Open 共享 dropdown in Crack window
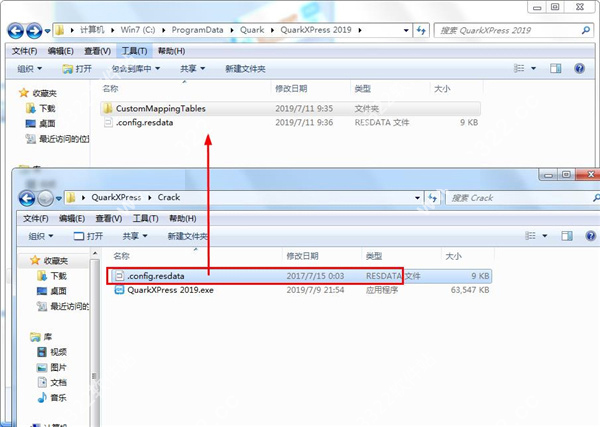Image resolution: width=600 pixels, height=427 pixels. pyautogui.click(x=135, y=236)
